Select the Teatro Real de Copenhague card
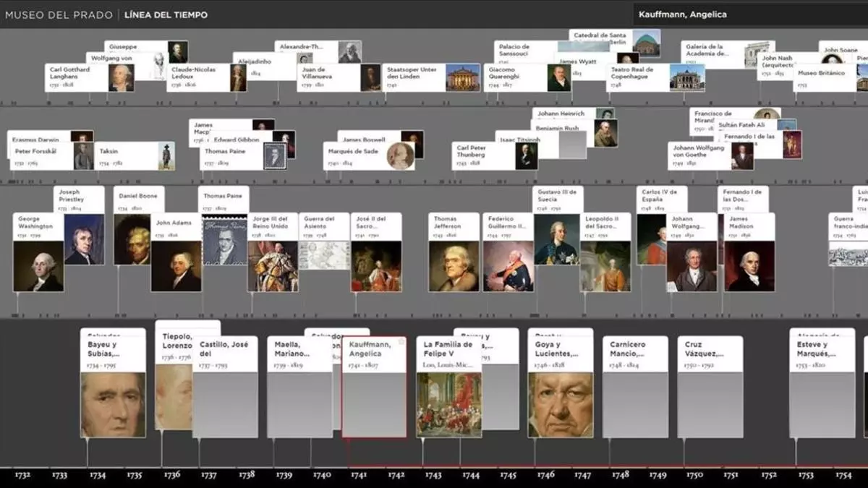Image resolution: width=868 pixels, height=488 pixels. 656,77
